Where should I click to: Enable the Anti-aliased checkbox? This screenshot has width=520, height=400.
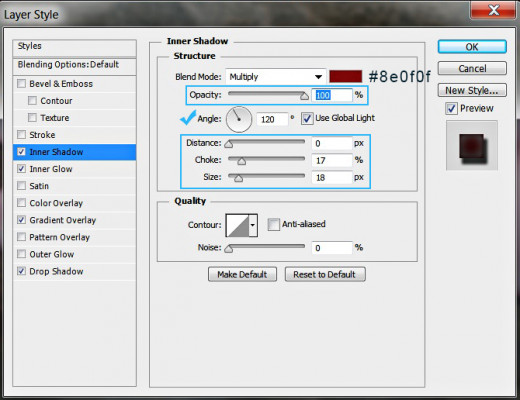(x=274, y=224)
